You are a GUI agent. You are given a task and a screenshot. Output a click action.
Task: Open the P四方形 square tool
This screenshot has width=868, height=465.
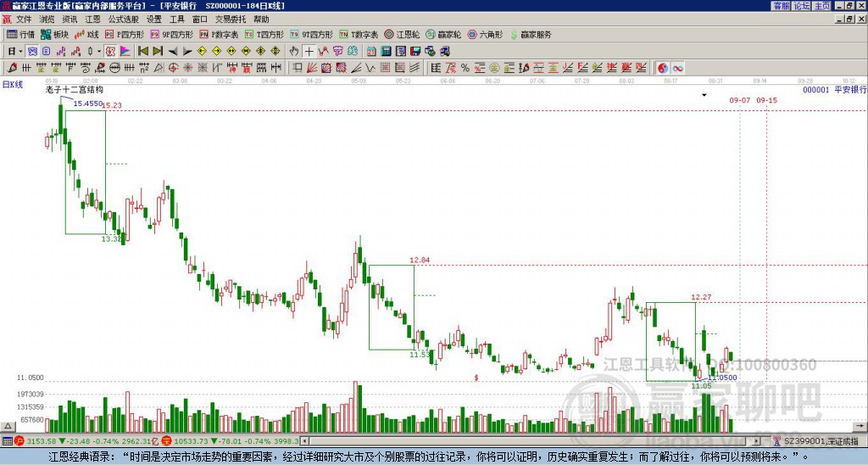125,34
